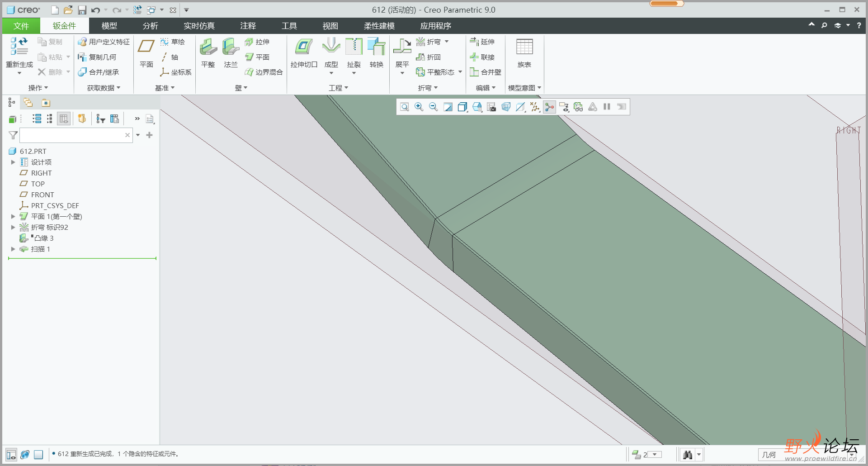Click the perspective view icon
Screen dimensions: 868x466
point(506,107)
